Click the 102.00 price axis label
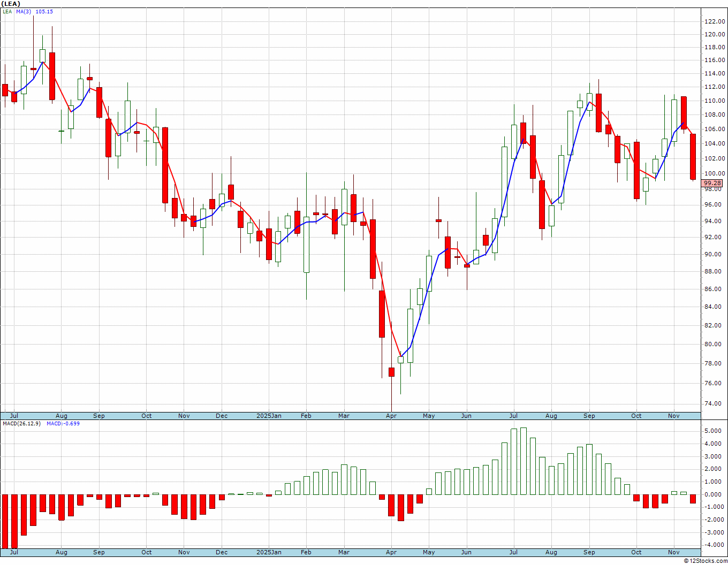Viewport: 728px width, 565px height. (x=715, y=158)
